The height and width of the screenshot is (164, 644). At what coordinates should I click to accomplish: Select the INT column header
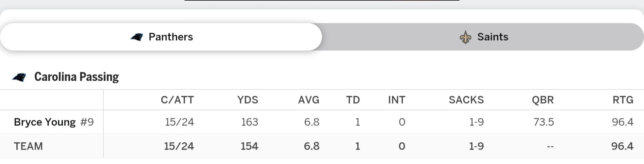(x=396, y=100)
